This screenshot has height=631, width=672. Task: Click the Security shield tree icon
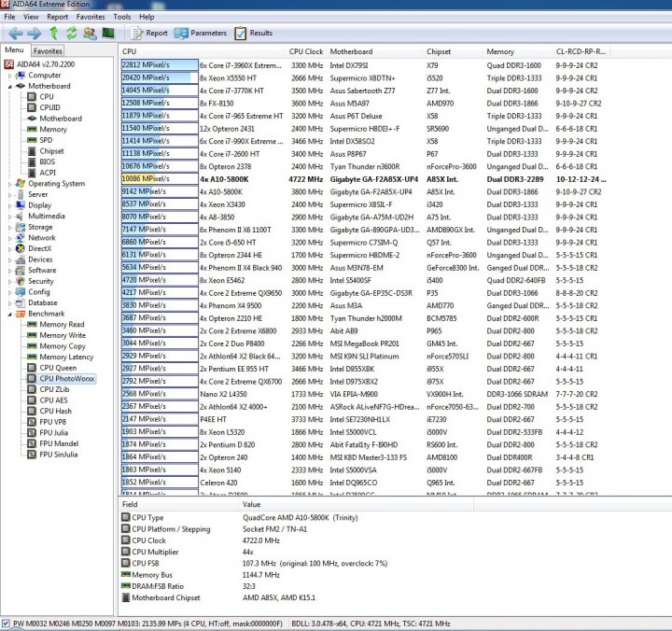tap(21, 281)
